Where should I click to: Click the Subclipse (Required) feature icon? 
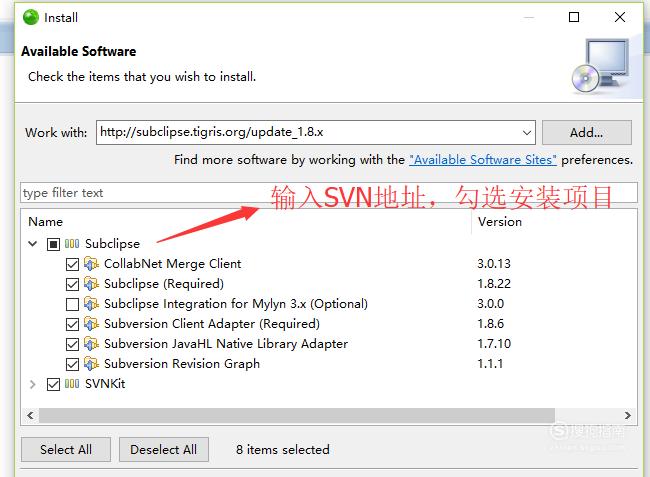91,283
